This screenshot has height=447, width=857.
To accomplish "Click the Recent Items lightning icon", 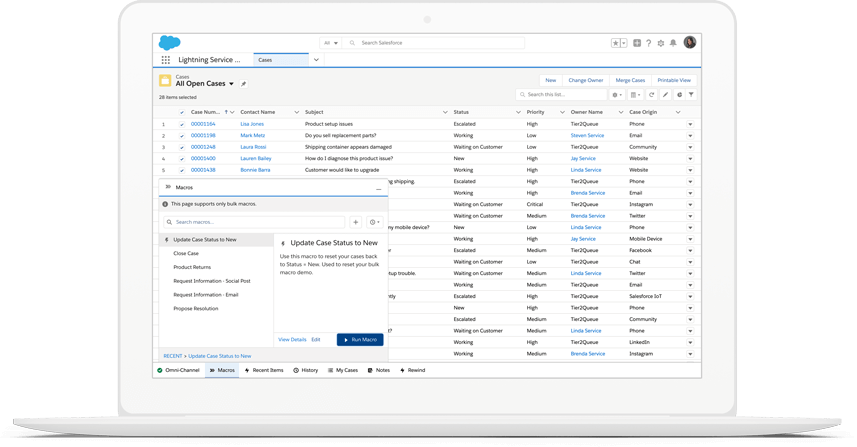I will [247, 370].
